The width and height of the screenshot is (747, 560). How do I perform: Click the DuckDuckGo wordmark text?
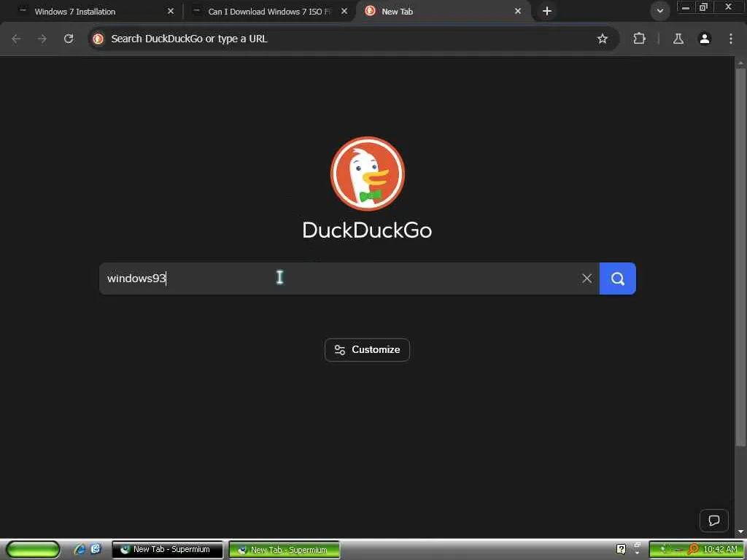tap(368, 230)
